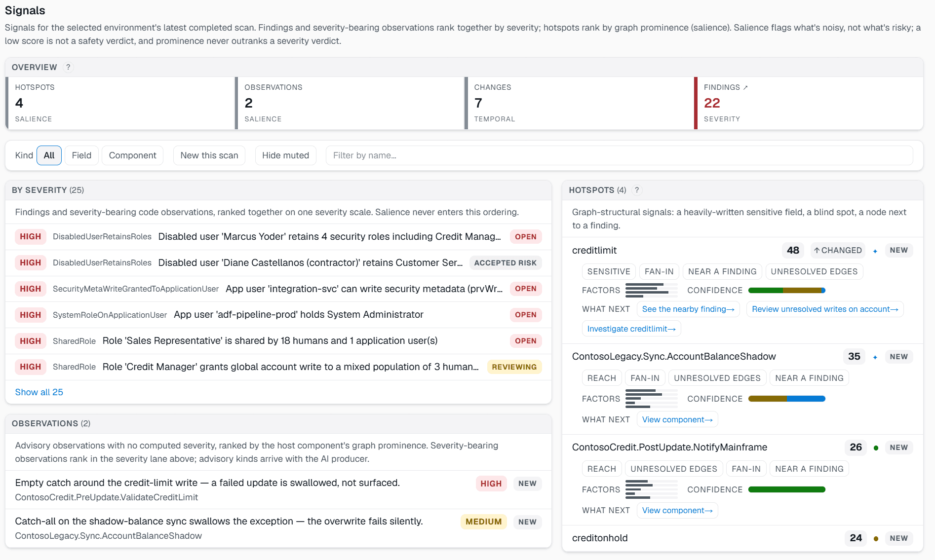Viewport: 935px width, 560px height.
Task: Click the creditlimit confidence bar
Action: click(x=787, y=291)
